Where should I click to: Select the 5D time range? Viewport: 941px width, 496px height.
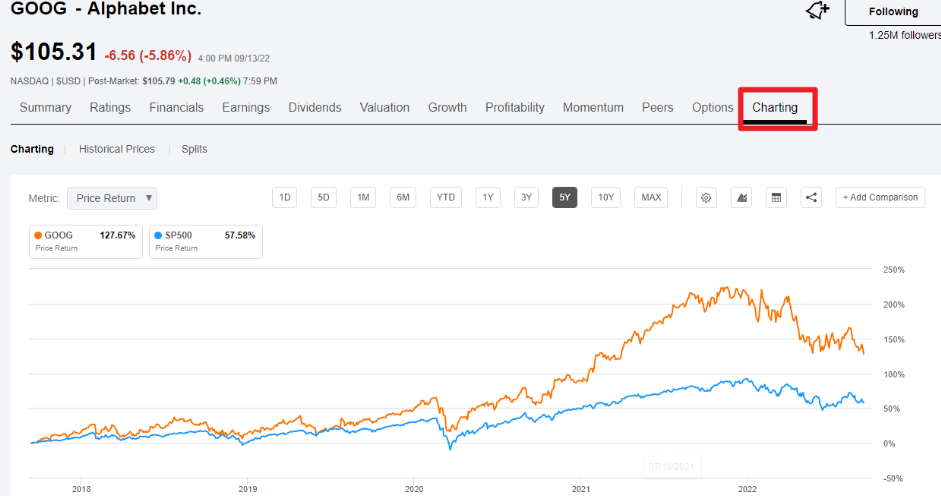(x=323, y=198)
